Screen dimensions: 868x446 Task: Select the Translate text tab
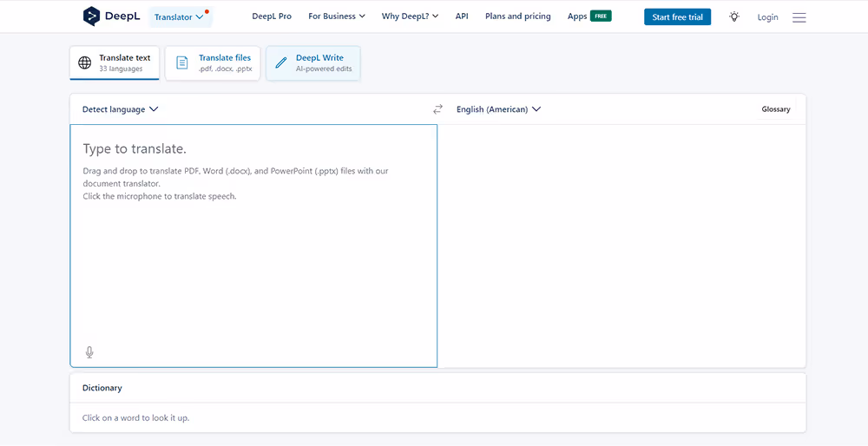[115, 63]
